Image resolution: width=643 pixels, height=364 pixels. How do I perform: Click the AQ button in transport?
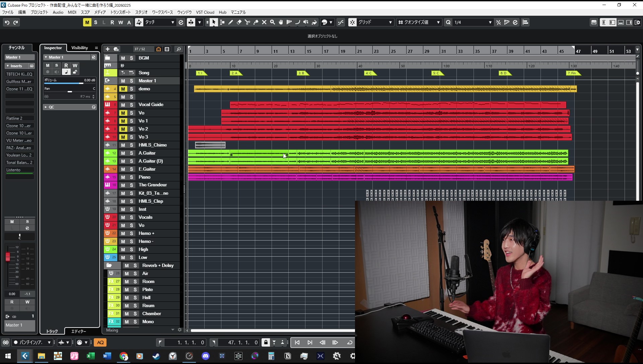(x=100, y=342)
